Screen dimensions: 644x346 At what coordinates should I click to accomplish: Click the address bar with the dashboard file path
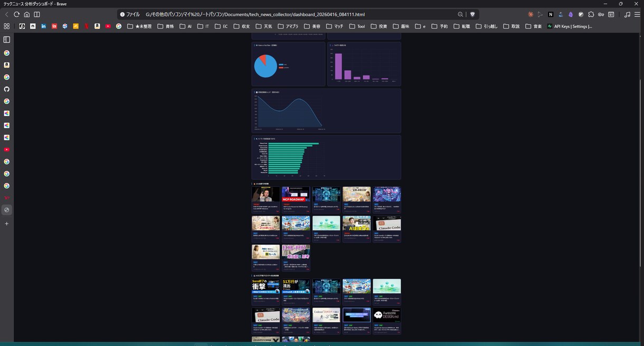(298, 14)
